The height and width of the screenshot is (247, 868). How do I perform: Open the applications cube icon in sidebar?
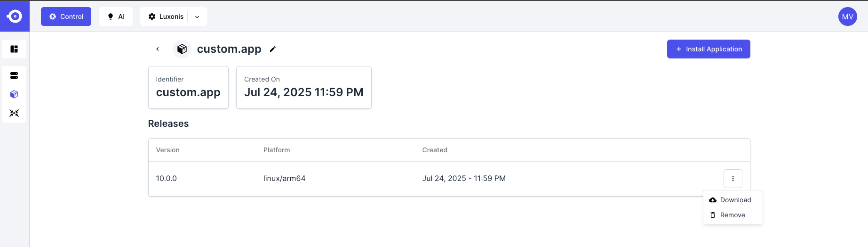point(14,94)
